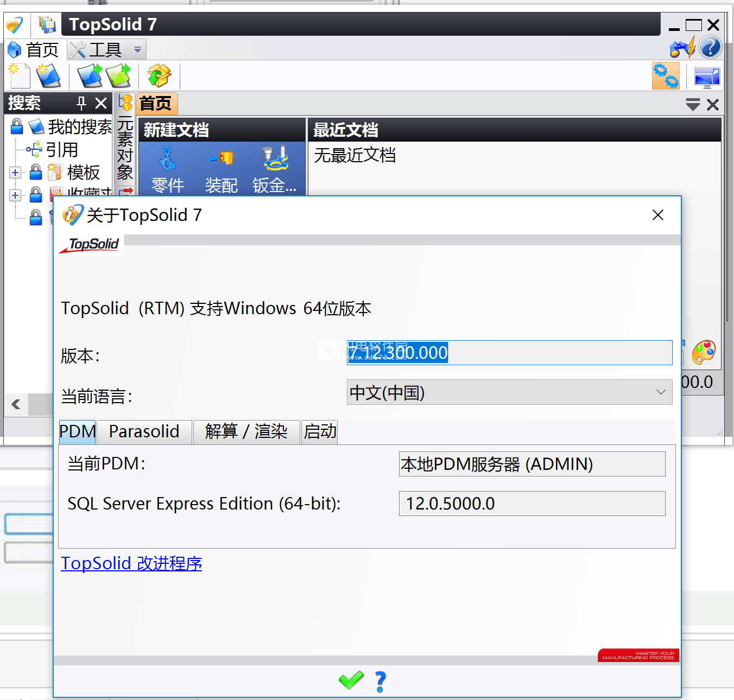Image resolution: width=734 pixels, height=700 pixels.
Task: Click the lightning wizard icon near help
Action: [x=683, y=48]
